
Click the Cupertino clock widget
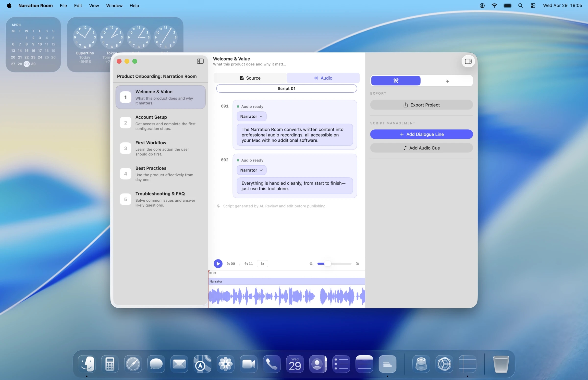tap(85, 37)
